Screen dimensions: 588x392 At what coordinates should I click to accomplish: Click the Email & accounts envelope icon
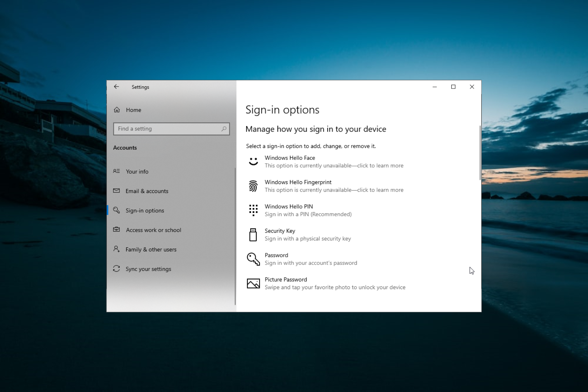click(116, 191)
